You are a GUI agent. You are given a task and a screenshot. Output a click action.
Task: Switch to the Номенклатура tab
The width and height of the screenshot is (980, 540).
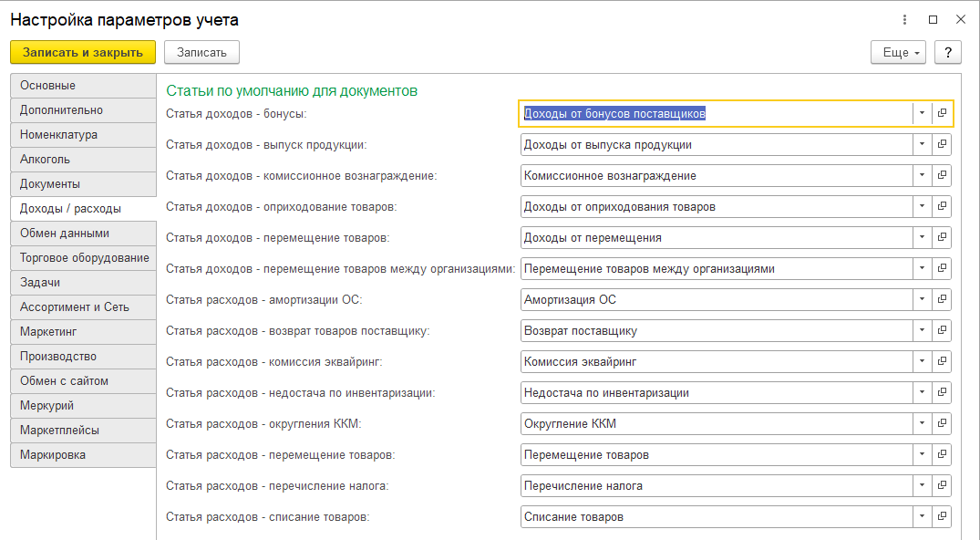click(83, 135)
